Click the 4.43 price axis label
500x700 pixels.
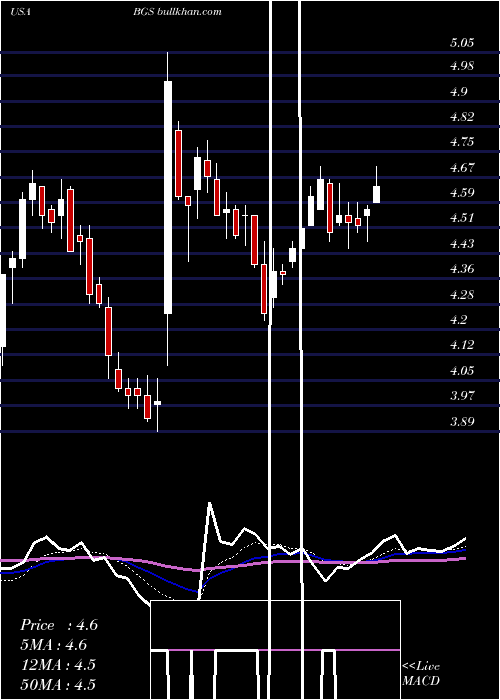pyautogui.click(x=462, y=244)
